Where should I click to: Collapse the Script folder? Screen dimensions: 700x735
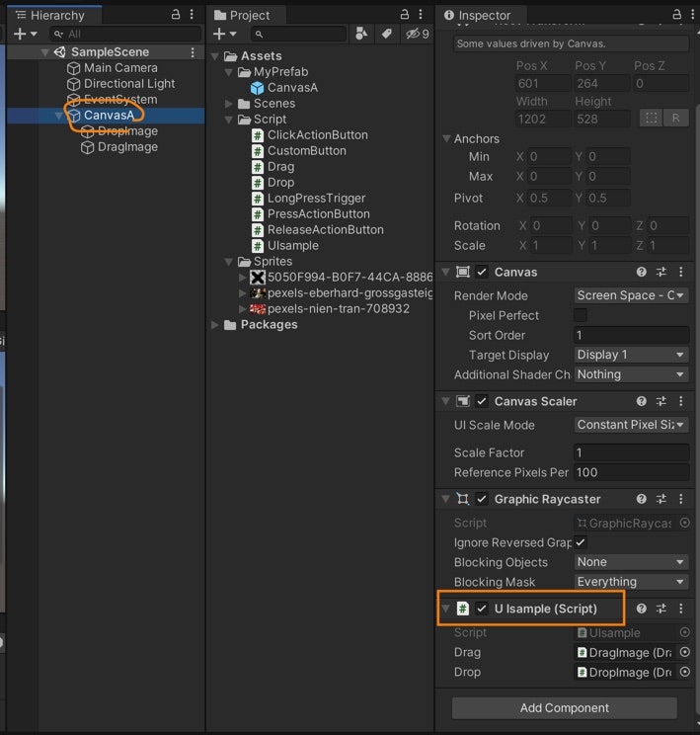tap(229, 120)
